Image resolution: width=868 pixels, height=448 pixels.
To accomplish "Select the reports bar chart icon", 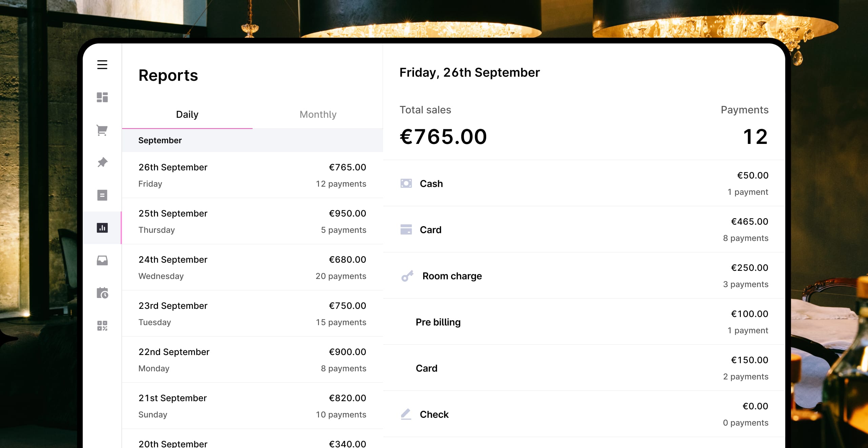I will [102, 228].
